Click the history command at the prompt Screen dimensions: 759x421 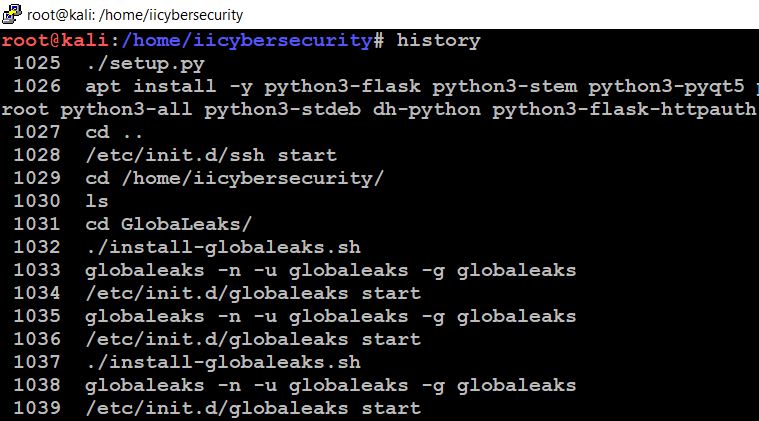pos(439,40)
